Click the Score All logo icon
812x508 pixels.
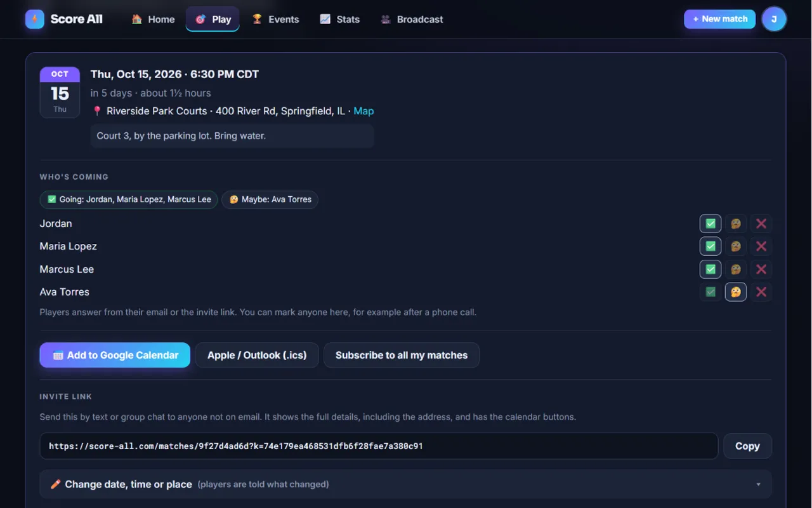35,19
